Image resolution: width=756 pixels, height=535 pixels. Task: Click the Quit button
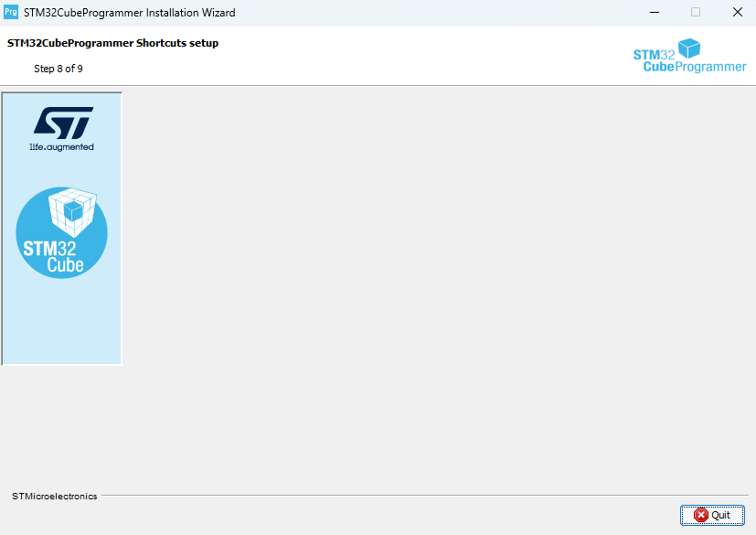pos(712,515)
